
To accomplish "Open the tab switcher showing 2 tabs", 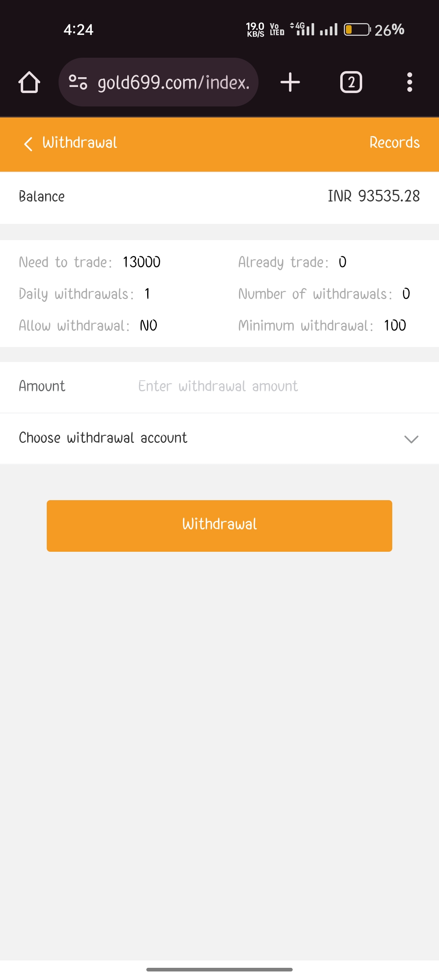I will tap(351, 82).
